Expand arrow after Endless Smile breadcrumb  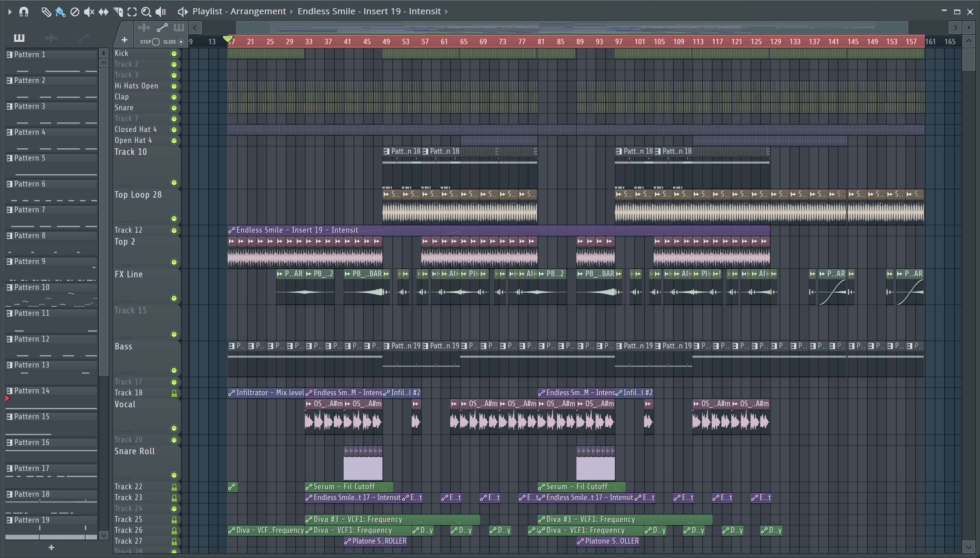pyautogui.click(x=446, y=12)
